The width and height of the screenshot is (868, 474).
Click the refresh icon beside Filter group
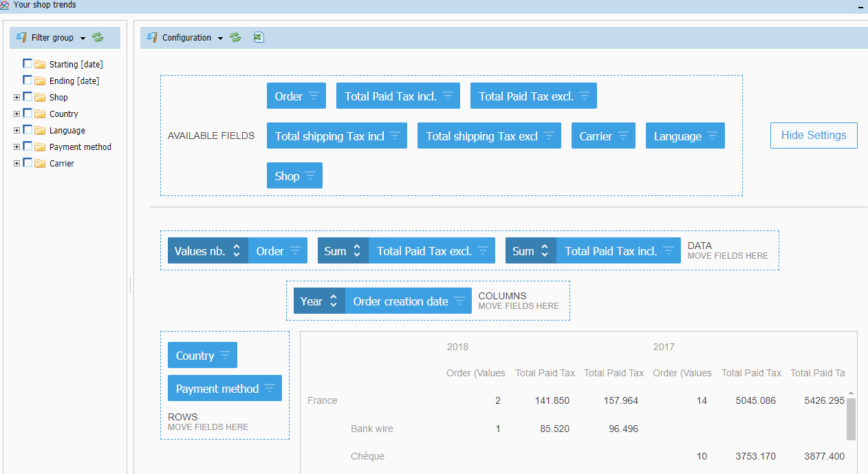(x=98, y=38)
